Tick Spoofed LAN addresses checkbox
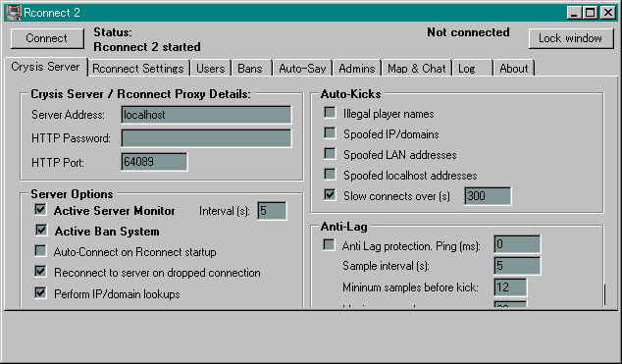 click(330, 153)
